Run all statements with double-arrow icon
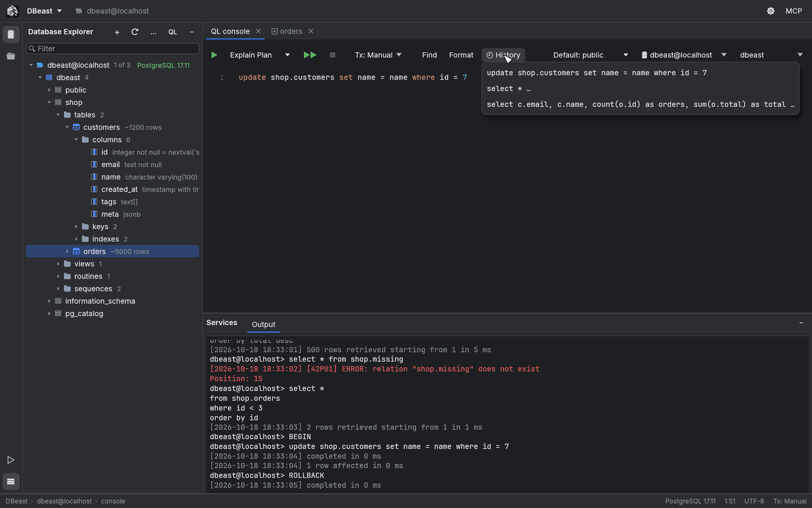Image resolution: width=812 pixels, height=508 pixels. pyautogui.click(x=310, y=55)
